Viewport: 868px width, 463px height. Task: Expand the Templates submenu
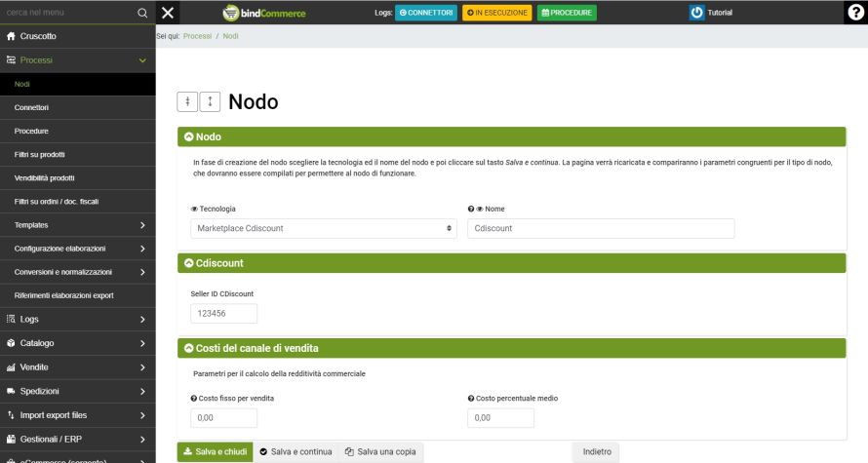(x=142, y=225)
